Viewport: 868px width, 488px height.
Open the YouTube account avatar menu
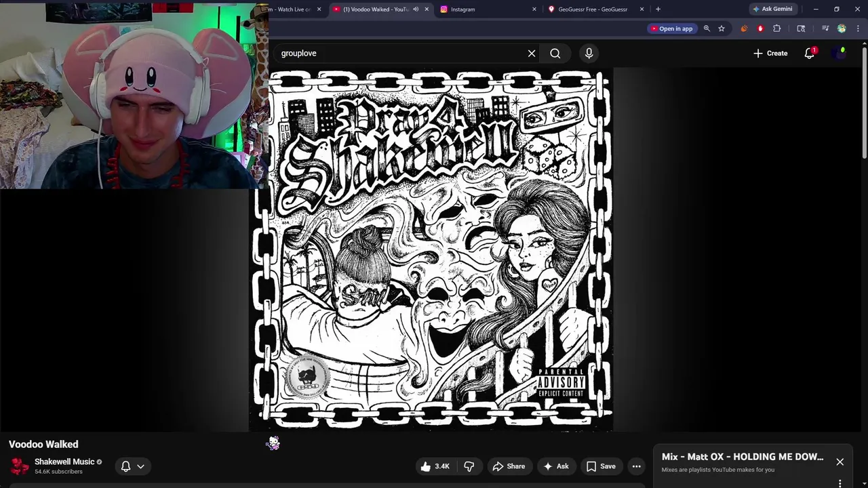click(x=840, y=54)
